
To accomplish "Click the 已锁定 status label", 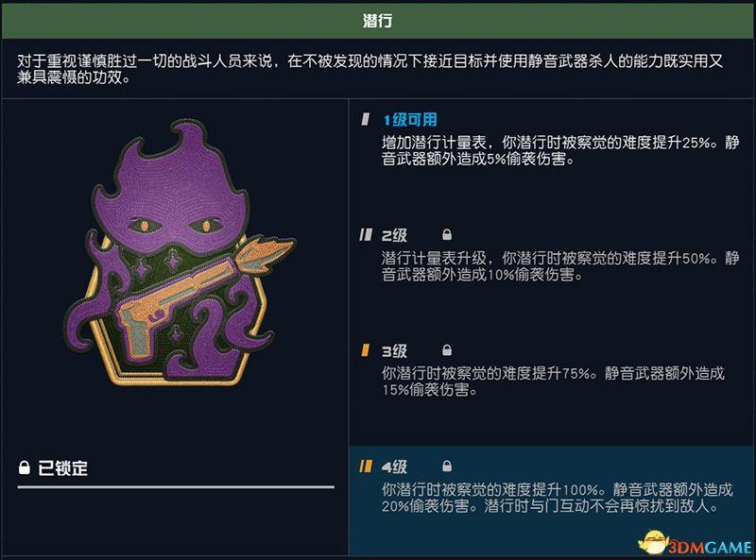I will [62, 468].
